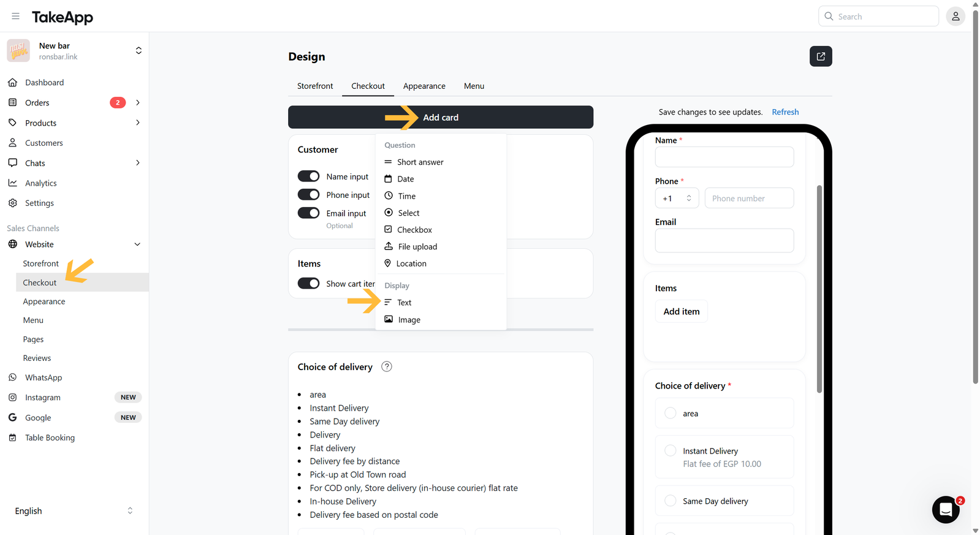Screen dimensions: 980x535
Task: Click the Products tag icon
Action: (x=12, y=123)
